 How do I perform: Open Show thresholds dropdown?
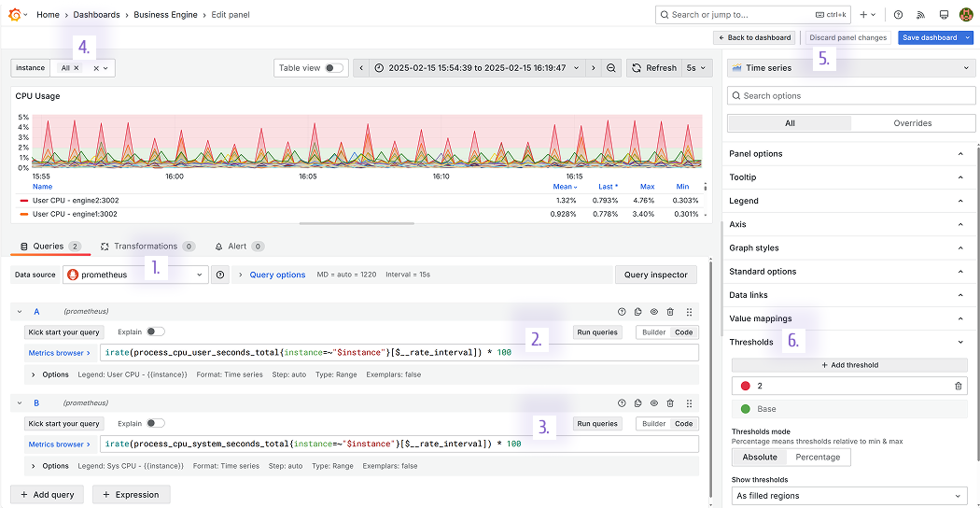(850, 496)
